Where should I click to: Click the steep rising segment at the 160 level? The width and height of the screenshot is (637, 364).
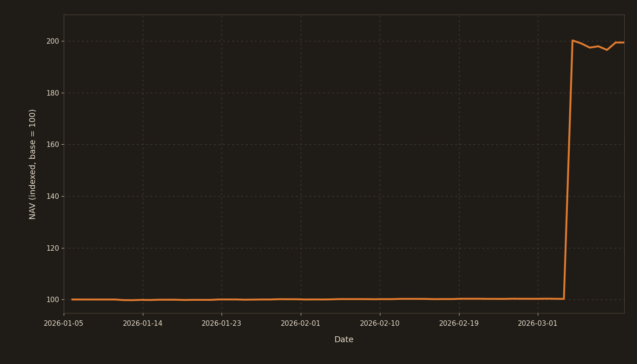pos(569,145)
